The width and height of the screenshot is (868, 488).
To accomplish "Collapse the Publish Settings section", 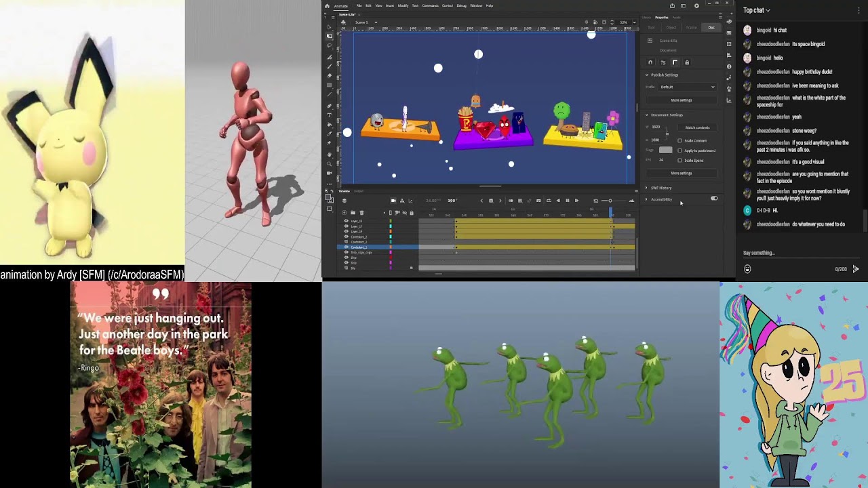I will [647, 75].
